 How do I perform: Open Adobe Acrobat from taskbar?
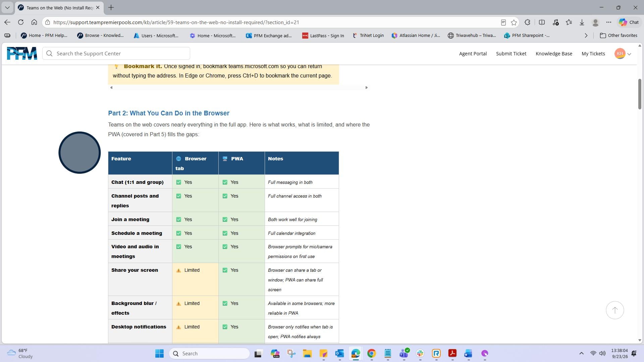coord(452,353)
